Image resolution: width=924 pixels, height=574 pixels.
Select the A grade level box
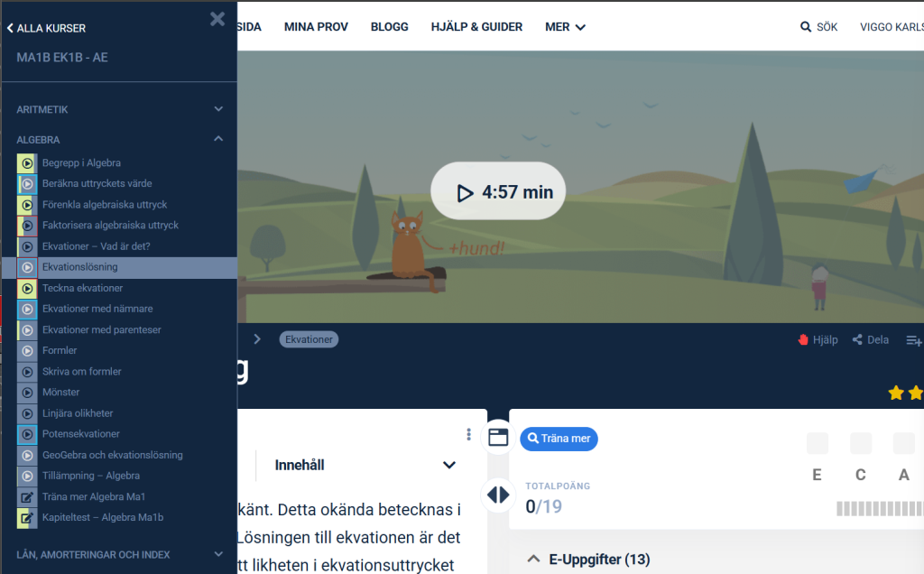point(904,443)
